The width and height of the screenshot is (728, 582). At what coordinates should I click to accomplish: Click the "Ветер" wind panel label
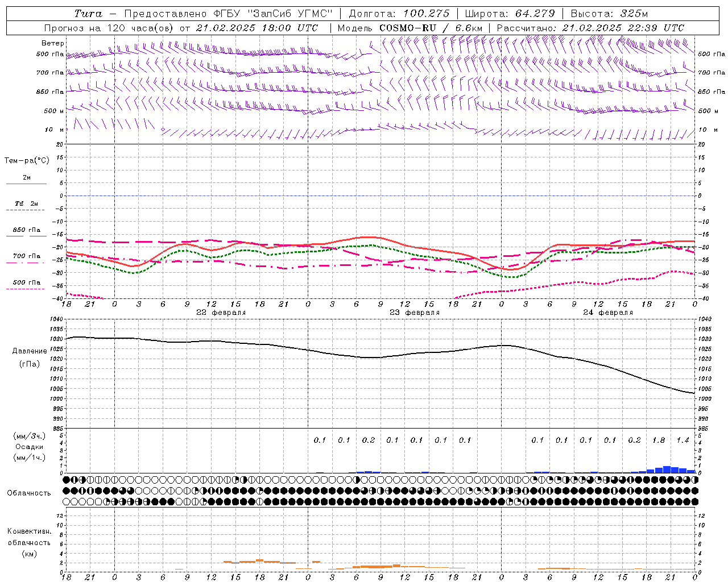point(53,43)
